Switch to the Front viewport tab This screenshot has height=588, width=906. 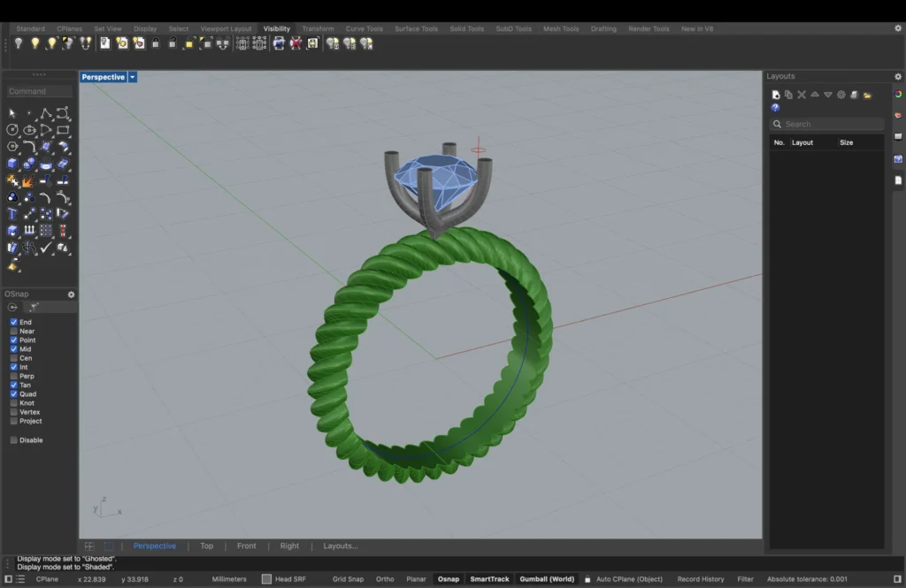[247, 546]
